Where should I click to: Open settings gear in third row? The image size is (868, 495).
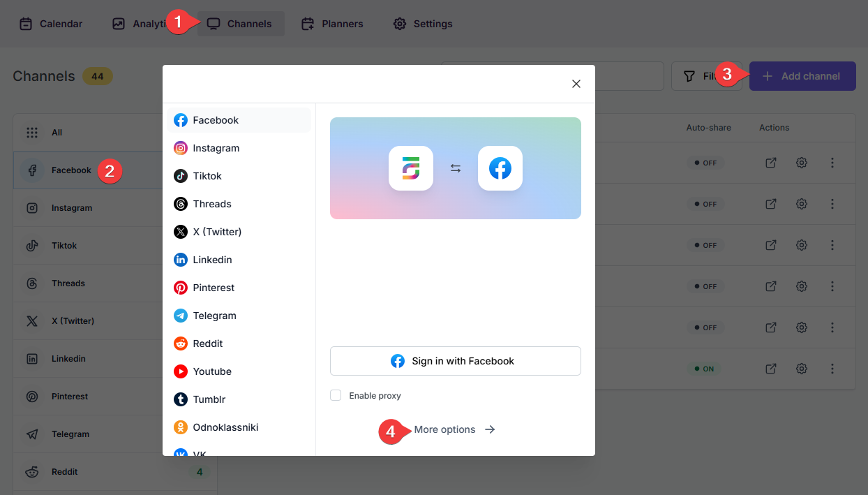tap(802, 245)
